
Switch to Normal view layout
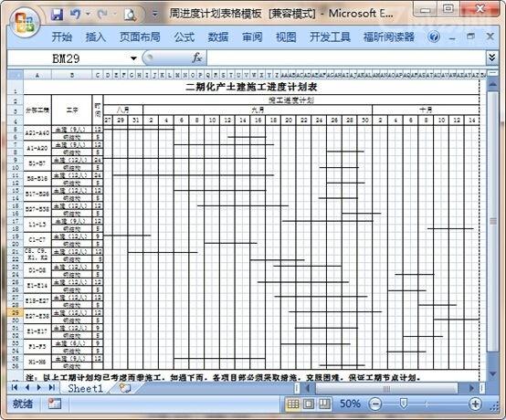tap(292, 404)
